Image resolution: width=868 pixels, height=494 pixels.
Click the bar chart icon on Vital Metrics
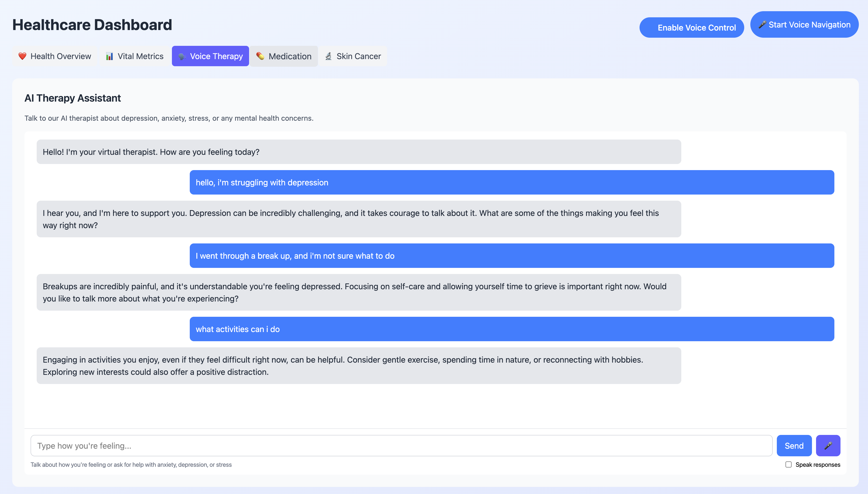109,56
